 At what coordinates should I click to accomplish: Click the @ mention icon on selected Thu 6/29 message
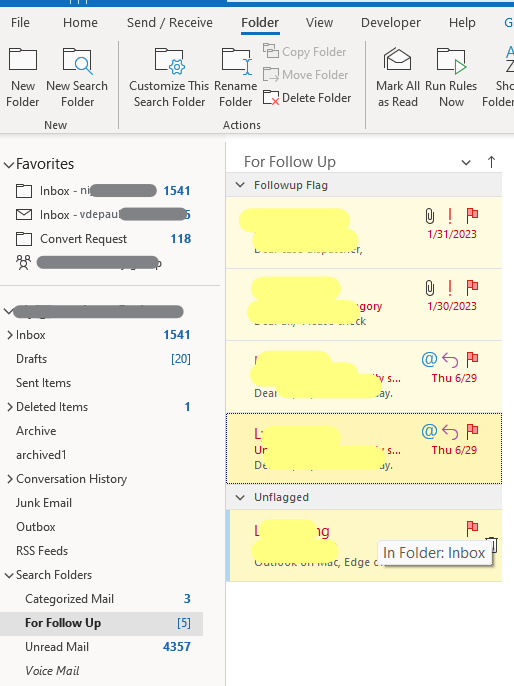[429, 431]
